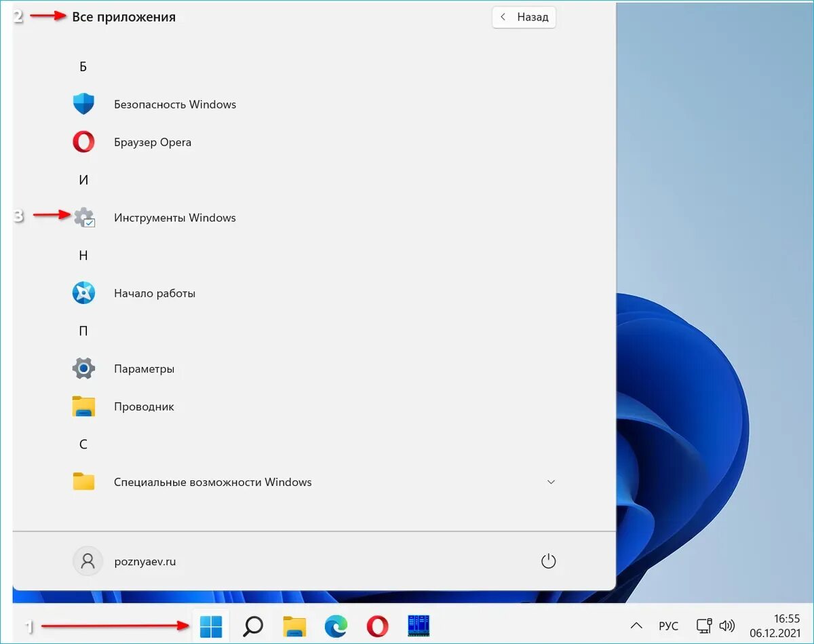Open network status tray icon

(x=704, y=626)
